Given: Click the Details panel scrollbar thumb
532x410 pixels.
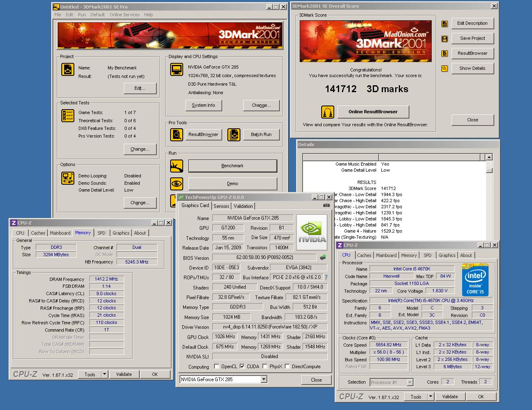Looking at the screenshot, I should pos(489,170).
